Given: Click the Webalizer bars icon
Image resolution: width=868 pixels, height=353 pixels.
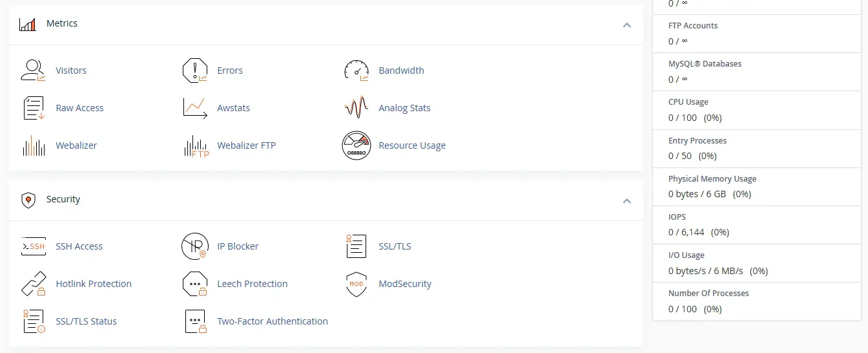Looking at the screenshot, I should click(34, 145).
